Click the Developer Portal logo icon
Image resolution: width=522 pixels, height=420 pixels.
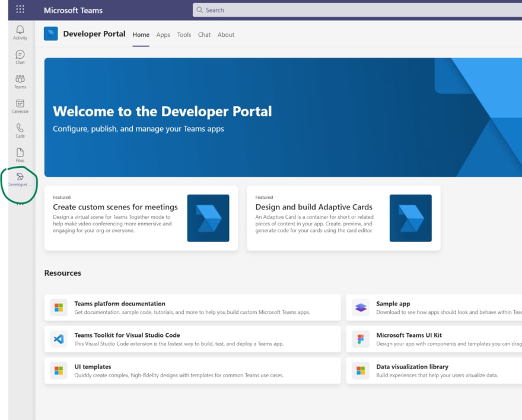(50, 34)
